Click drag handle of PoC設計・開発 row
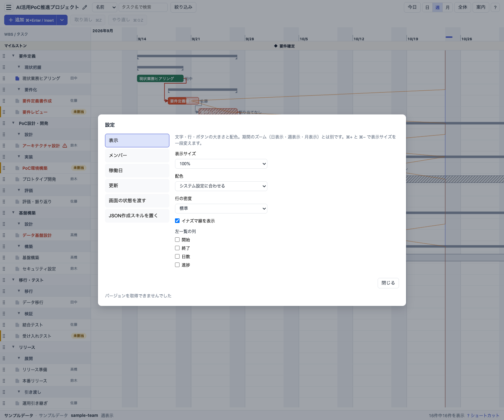 pos(4,123)
